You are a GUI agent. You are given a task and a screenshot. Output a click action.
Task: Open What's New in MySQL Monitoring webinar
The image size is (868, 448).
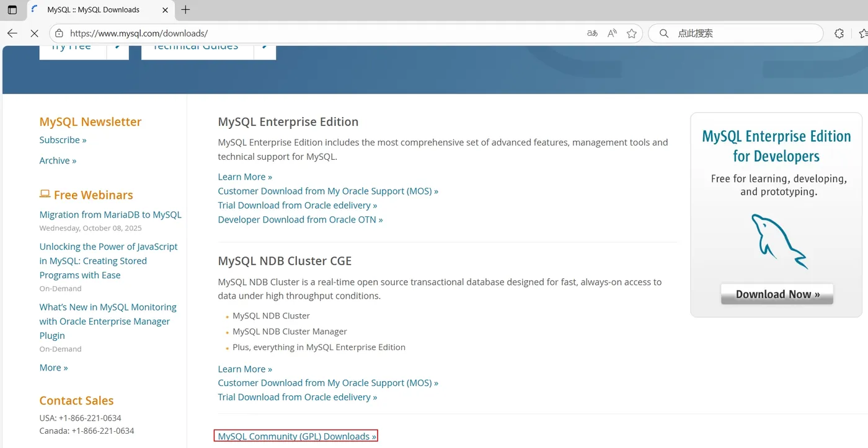pos(108,322)
